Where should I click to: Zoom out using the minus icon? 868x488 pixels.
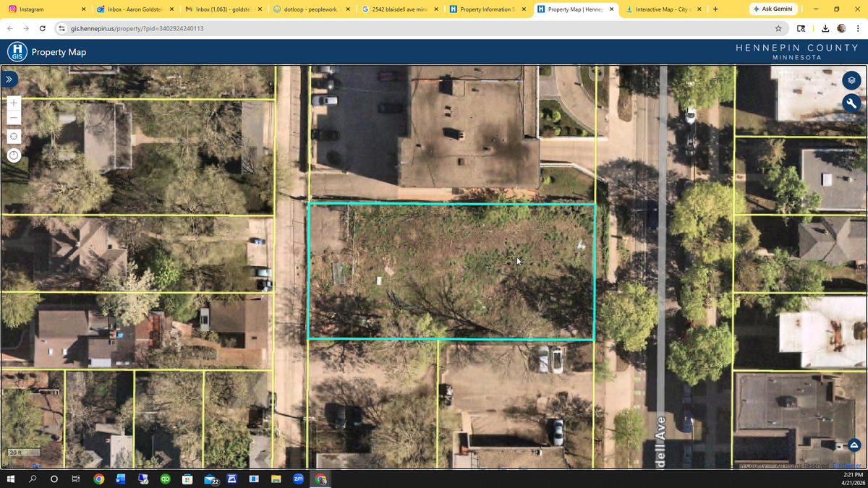click(13, 118)
